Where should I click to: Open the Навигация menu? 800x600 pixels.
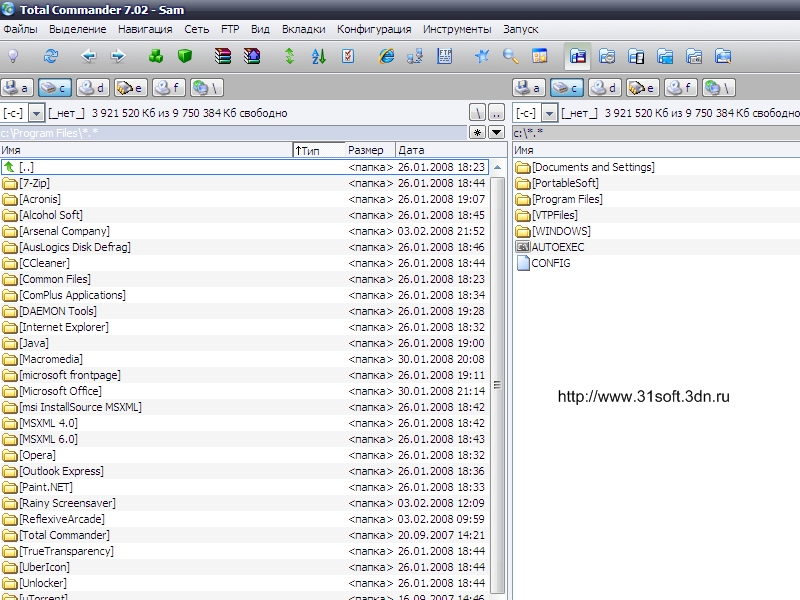145,29
